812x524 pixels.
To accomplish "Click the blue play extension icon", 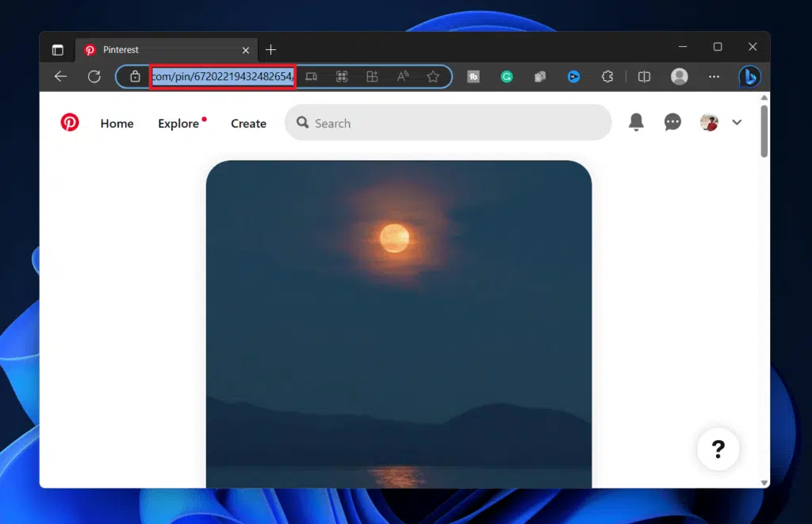I will click(x=574, y=77).
